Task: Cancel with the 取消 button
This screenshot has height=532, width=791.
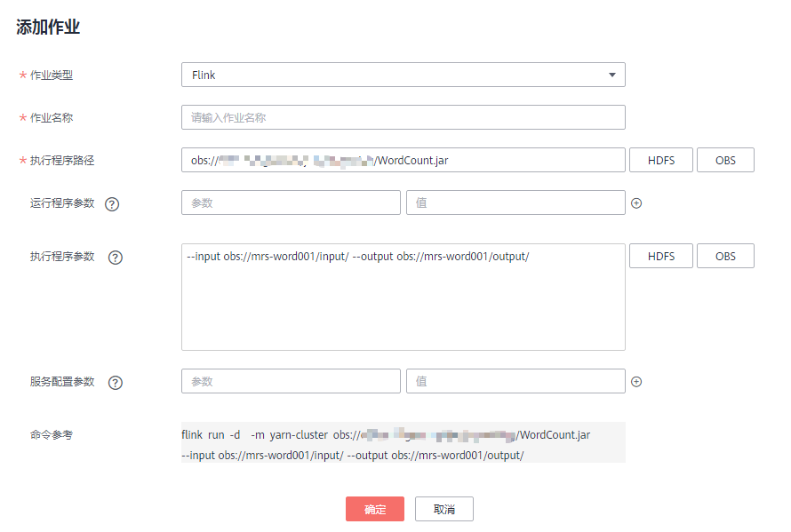Action: pos(444,509)
